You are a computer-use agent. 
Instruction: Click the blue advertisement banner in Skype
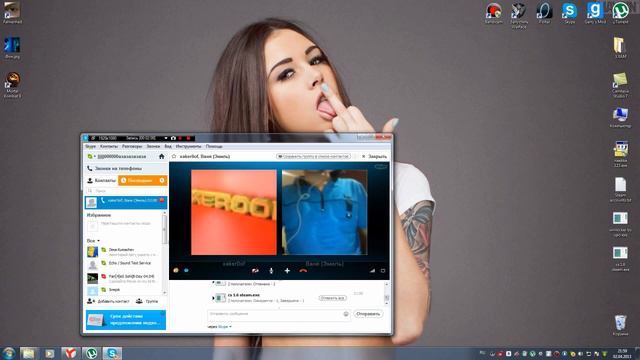[126, 320]
